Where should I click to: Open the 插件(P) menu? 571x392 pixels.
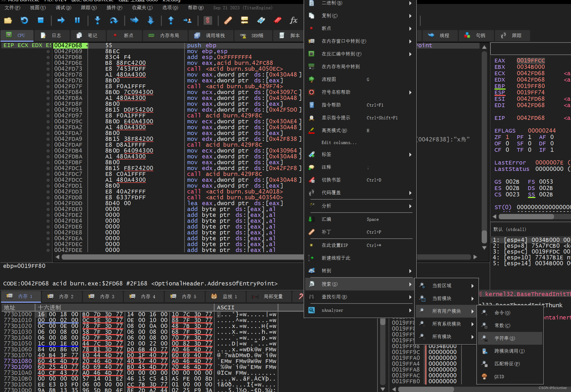point(114,8)
